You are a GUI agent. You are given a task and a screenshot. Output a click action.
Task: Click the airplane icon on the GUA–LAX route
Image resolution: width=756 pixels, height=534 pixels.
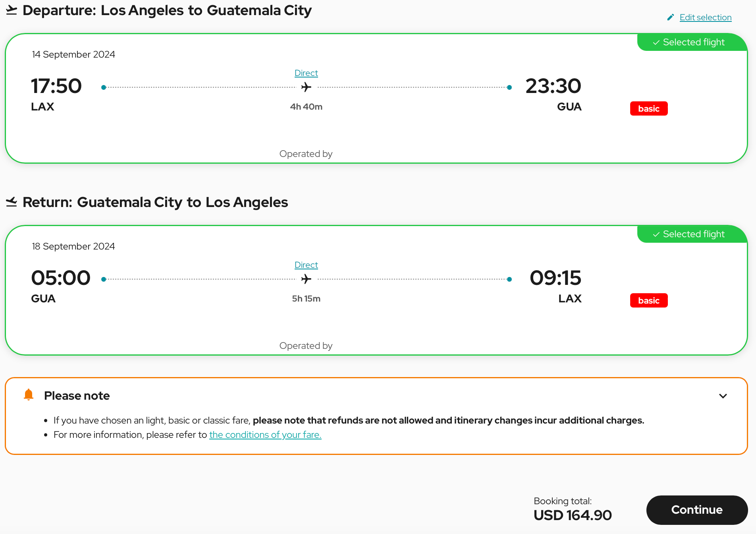(306, 279)
